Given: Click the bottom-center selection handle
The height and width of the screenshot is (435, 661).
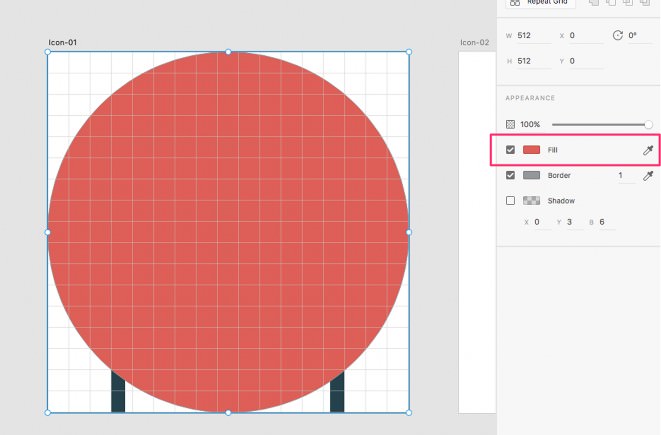Looking at the screenshot, I should coord(228,412).
